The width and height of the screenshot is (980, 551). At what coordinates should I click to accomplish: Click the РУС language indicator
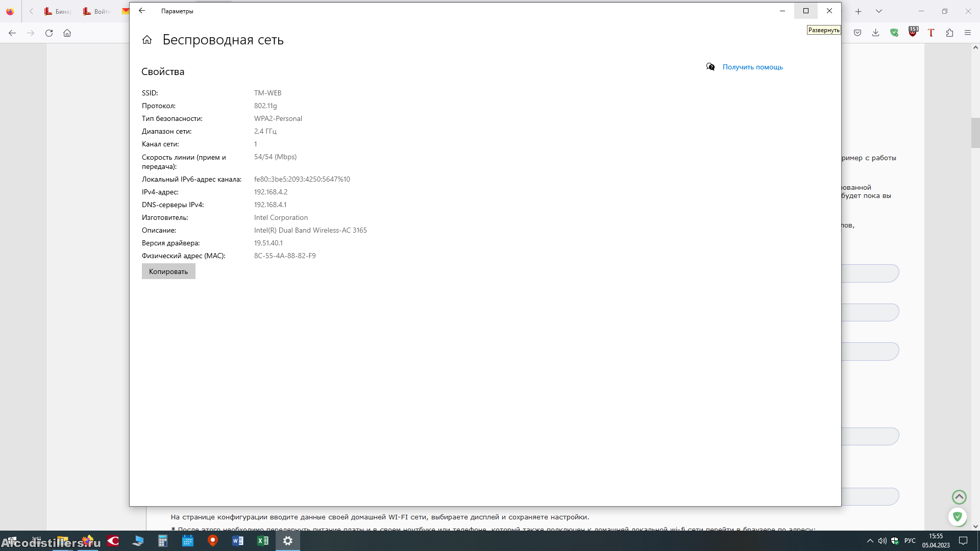910,541
